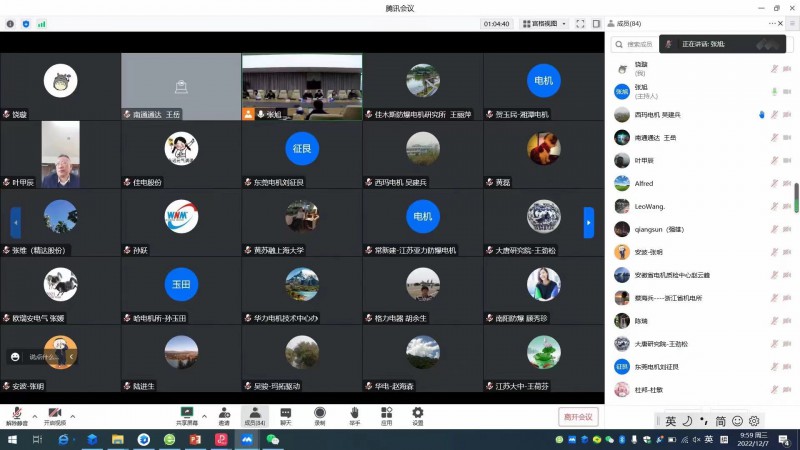Enter full screen mode icon
Image resolution: width=800 pixels, height=450 pixels.
pos(580,23)
